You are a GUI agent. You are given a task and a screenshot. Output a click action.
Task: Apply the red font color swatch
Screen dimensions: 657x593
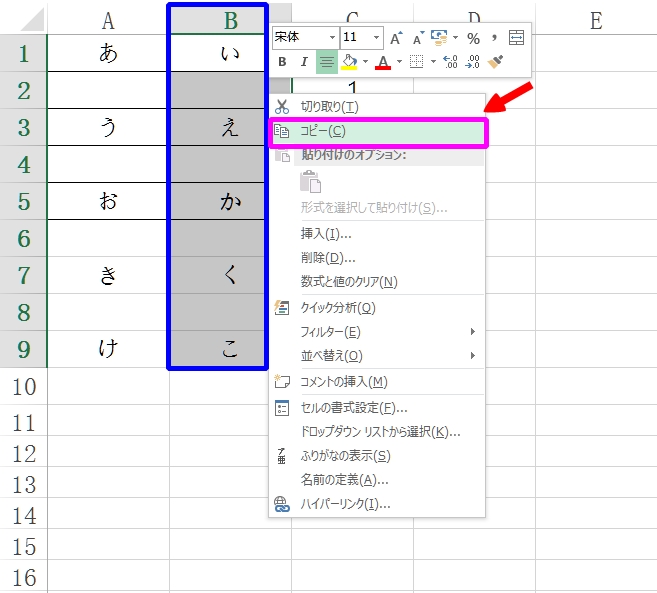(383, 62)
